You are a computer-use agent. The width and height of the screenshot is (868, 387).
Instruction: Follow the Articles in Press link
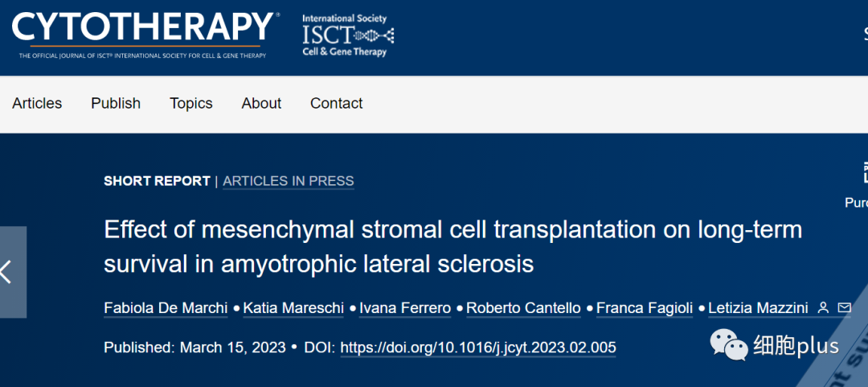click(x=289, y=181)
